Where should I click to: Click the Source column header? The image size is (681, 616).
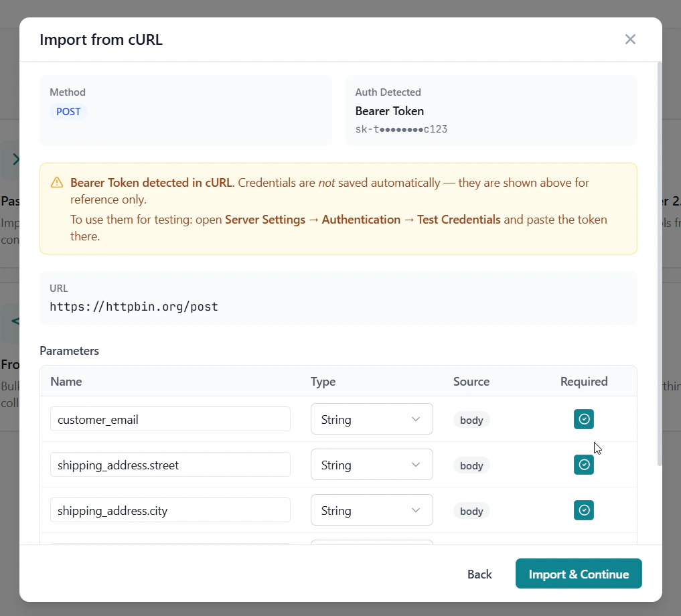point(471,382)
